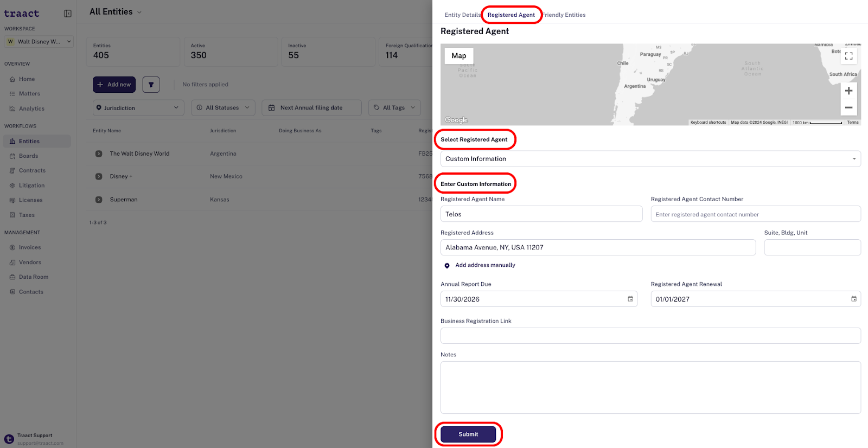
Task: Switch to the Registered Agent tab
Action: tap(511, 15)
